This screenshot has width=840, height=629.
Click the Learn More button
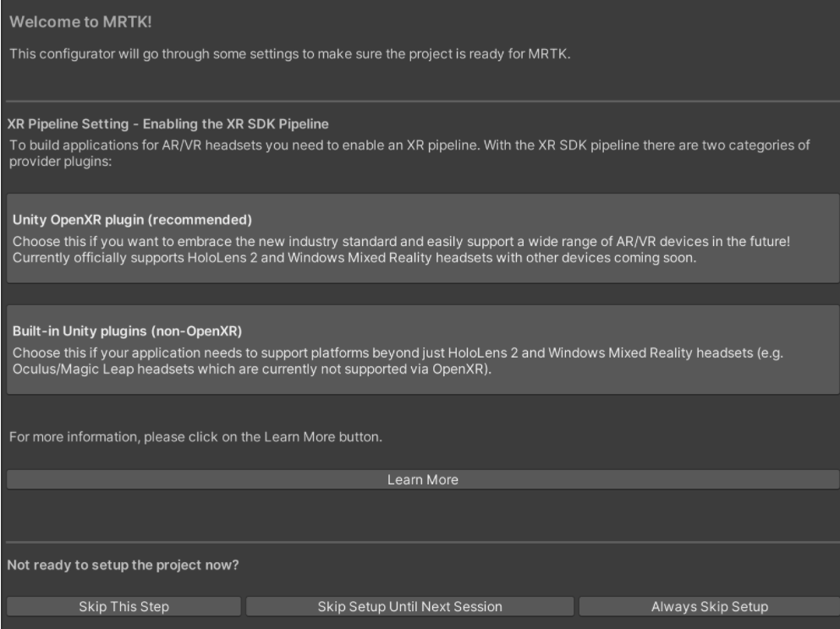point(422,479)
